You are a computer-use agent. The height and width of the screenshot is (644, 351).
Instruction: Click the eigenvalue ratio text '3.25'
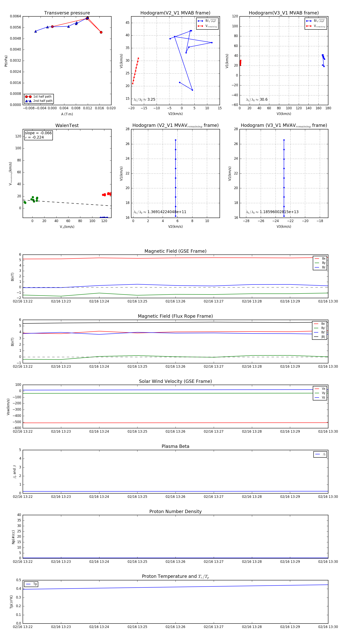point(151,100)
